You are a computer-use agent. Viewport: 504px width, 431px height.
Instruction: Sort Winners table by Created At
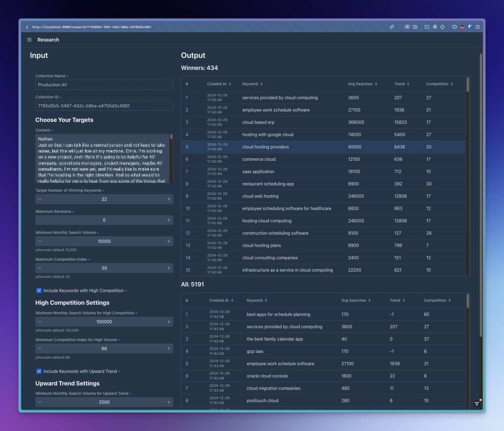[x=219, y=84]
